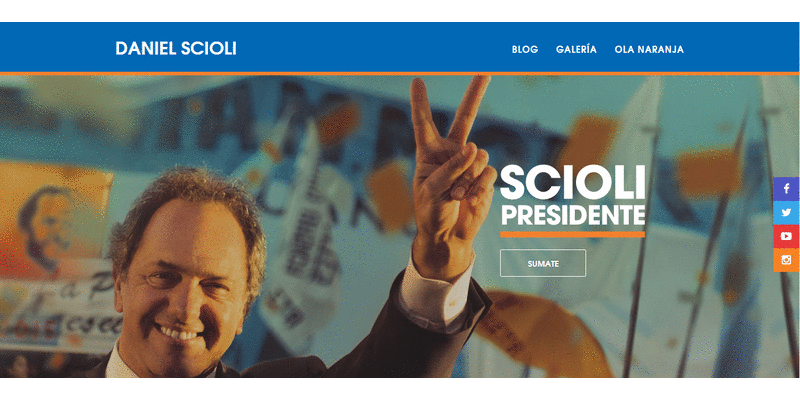Click the DANIEL SCIOLI site logo

click(x=176, y=48)
